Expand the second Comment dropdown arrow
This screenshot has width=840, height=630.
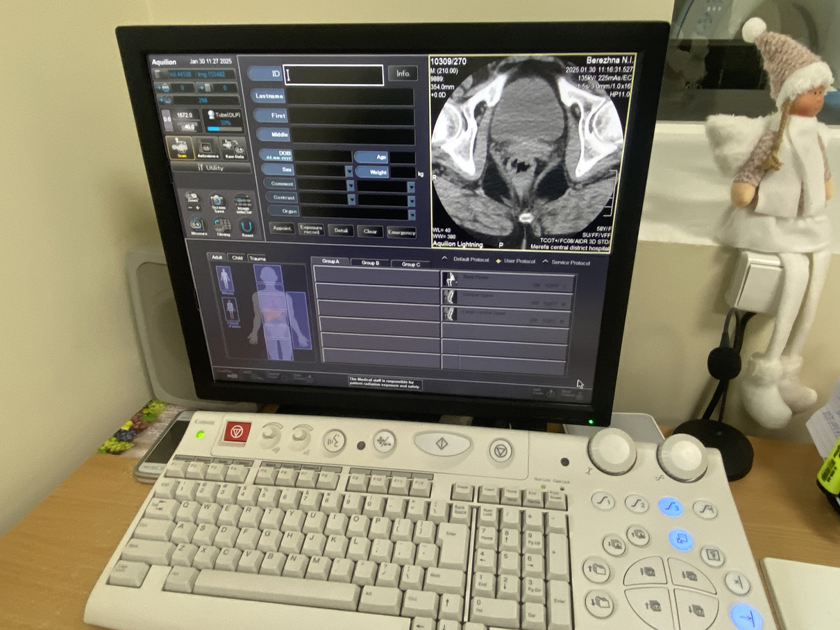pos(411,187)
